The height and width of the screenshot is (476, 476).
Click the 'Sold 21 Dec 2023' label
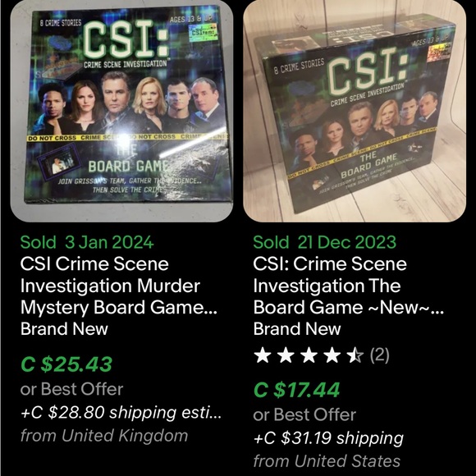324,242
